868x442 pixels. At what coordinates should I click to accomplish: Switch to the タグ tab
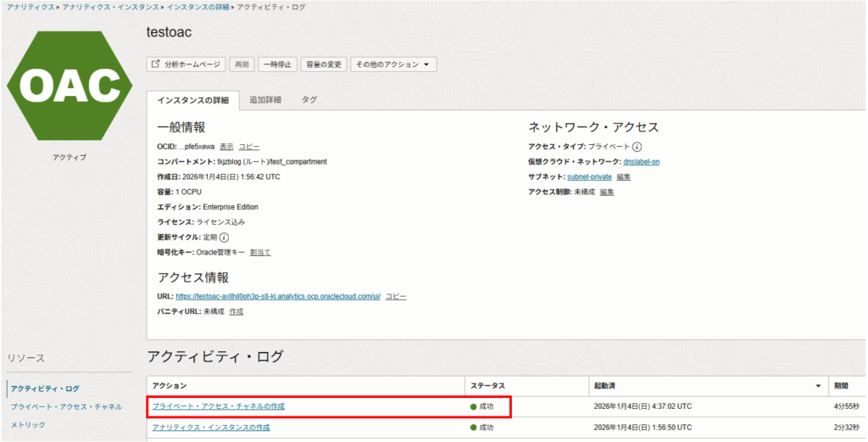coord(309,100)
